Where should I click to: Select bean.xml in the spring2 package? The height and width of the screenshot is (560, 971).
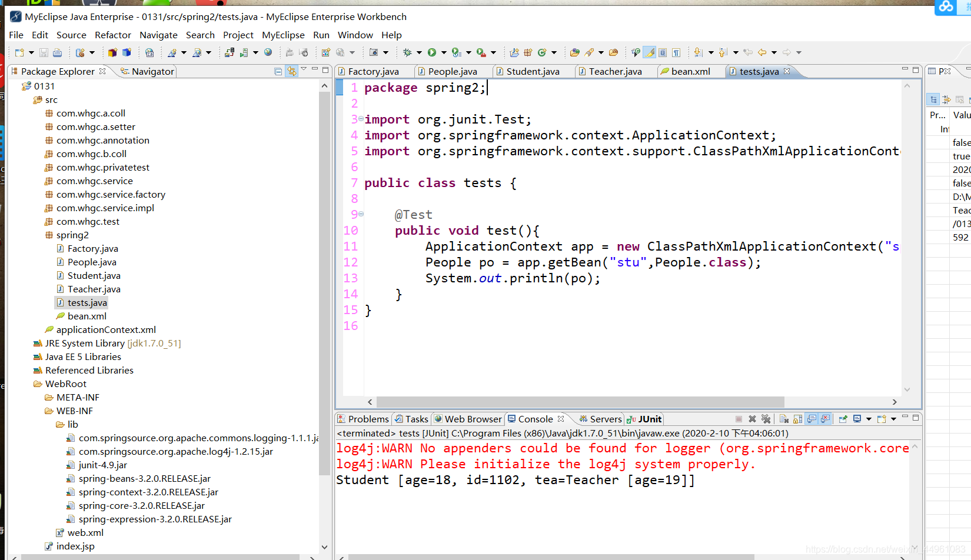87,316
